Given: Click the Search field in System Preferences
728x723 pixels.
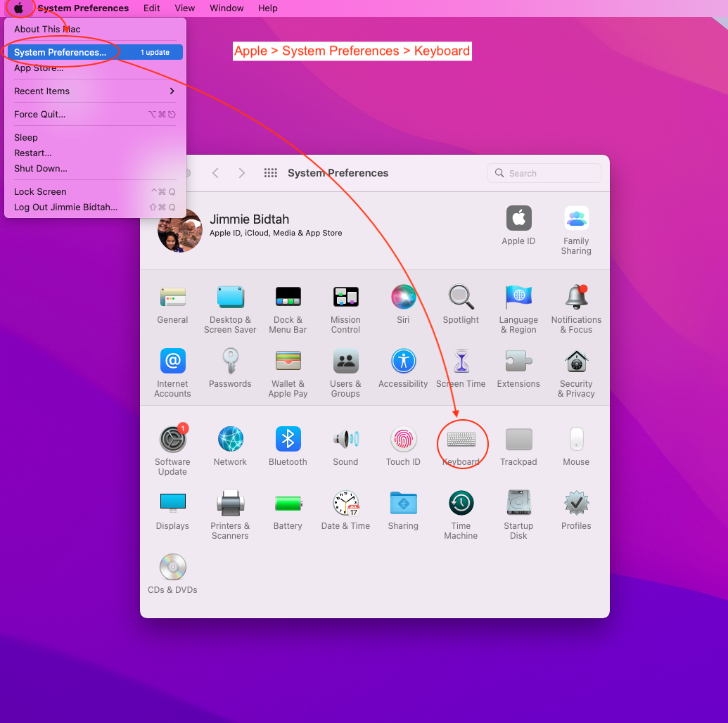Looking at the screenshot, I should point(544,173).
